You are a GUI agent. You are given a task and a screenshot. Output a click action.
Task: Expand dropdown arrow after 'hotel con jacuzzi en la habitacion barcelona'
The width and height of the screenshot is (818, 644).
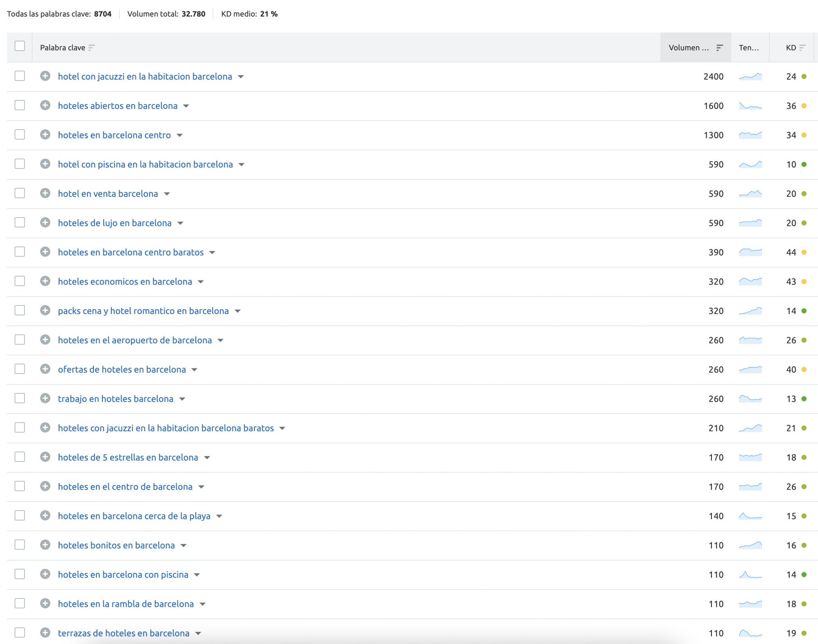coord(241,77)
